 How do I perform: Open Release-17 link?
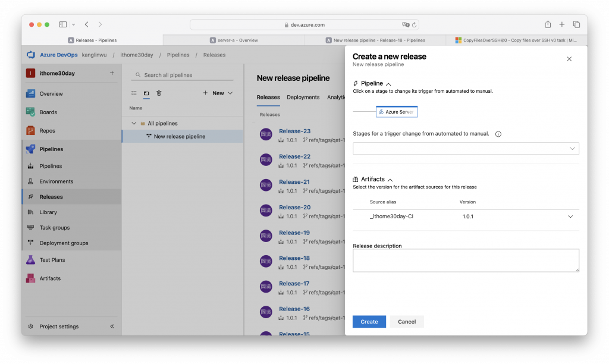(x=294, y=284)
